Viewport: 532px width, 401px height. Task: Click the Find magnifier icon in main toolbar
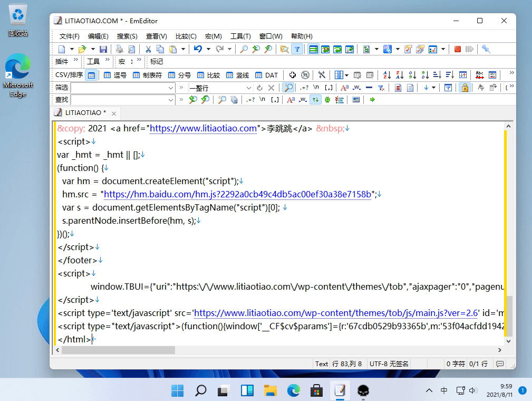coord(244,49)
